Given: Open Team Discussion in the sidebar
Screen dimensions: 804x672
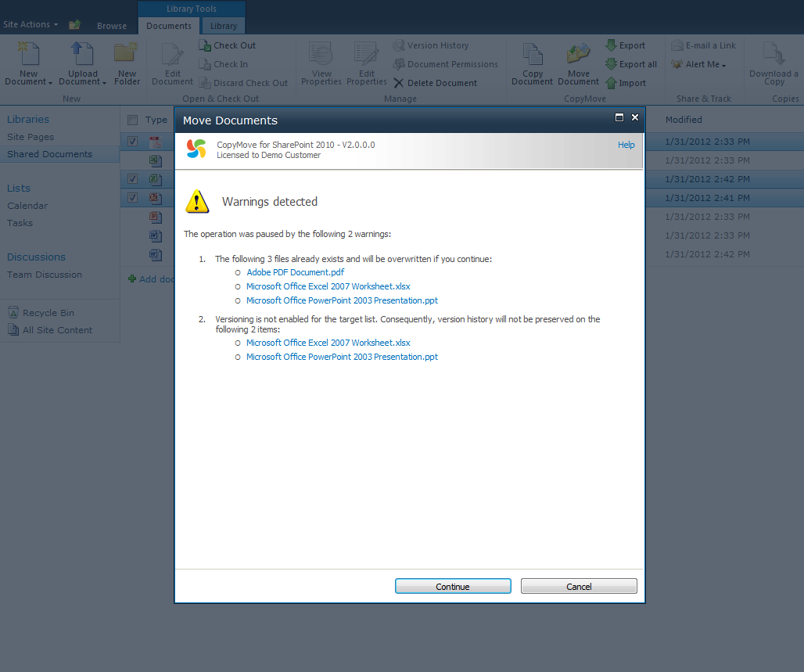Looking at the screenshot, I should click(x=45, y=275).
